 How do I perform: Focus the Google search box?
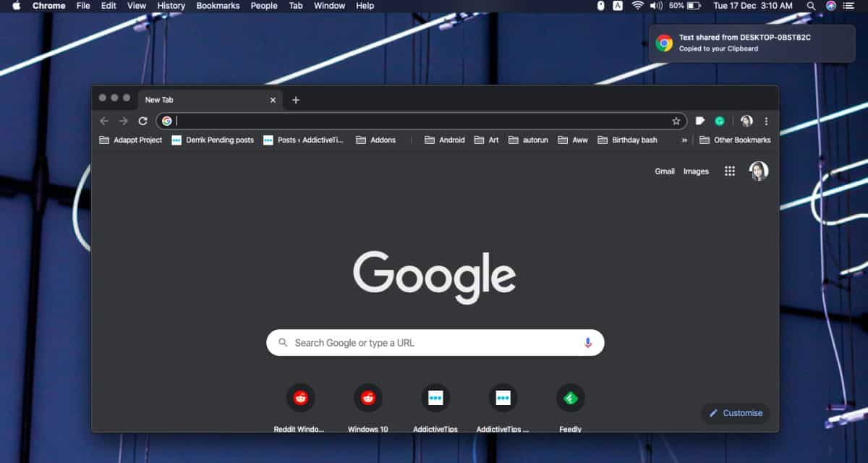tap(435, 343)
